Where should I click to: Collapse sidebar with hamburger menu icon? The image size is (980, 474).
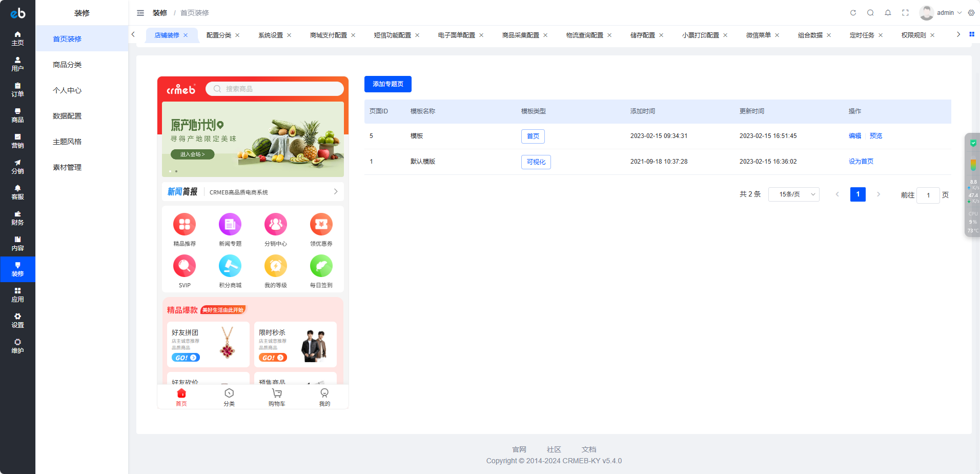(x=140, y=13)
